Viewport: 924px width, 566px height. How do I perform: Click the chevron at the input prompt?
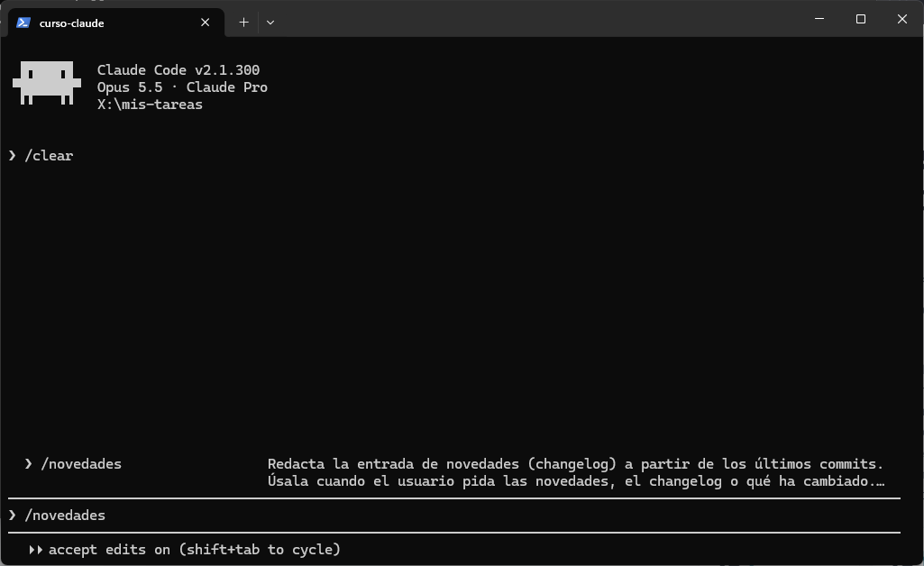(13, 516)
